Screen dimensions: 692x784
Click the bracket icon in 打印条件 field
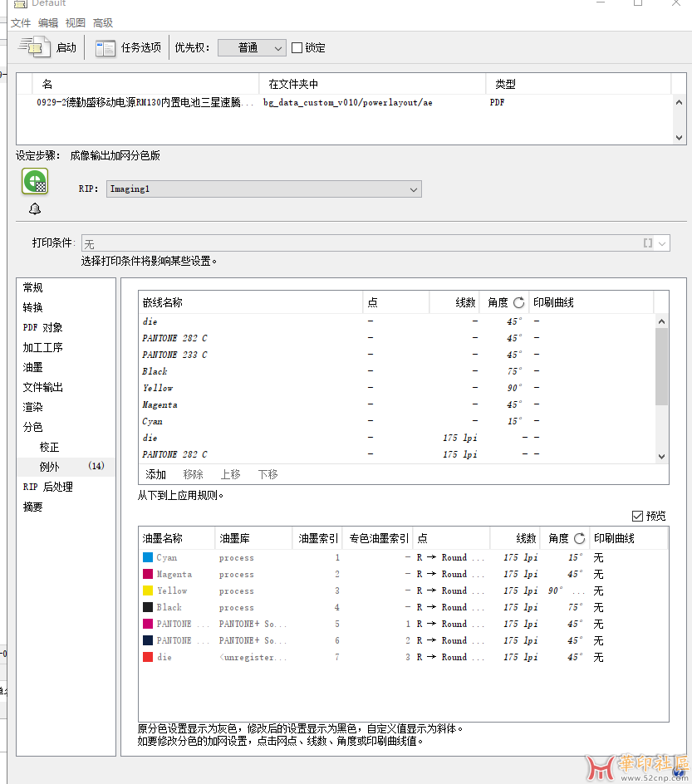pyautogui.click(x=647, y=243)
